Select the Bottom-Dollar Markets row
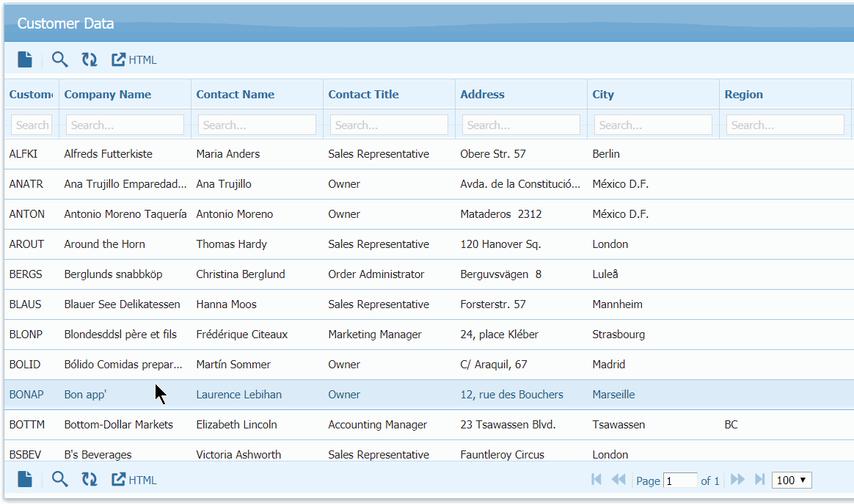854x504 pixels. (x=119, y=425)
